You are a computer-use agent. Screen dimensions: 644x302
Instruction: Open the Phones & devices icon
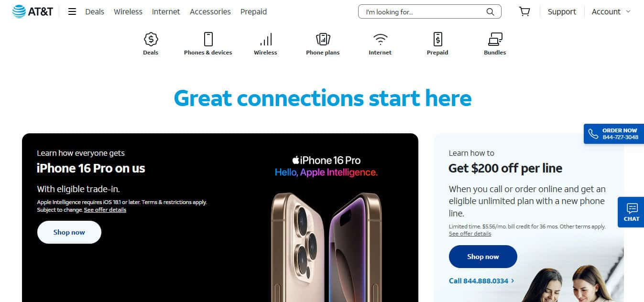(x=208, y=39)
